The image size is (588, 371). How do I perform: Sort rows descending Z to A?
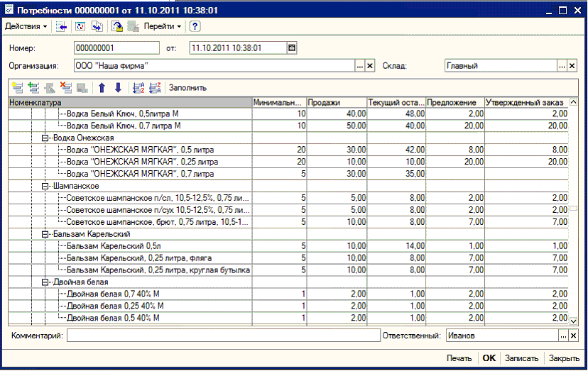click(x=155, y=88)
